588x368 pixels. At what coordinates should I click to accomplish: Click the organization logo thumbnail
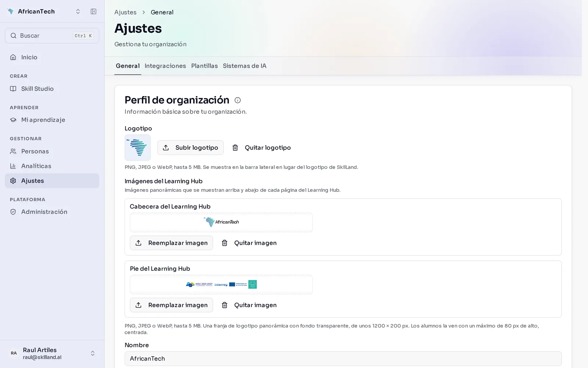137,148
